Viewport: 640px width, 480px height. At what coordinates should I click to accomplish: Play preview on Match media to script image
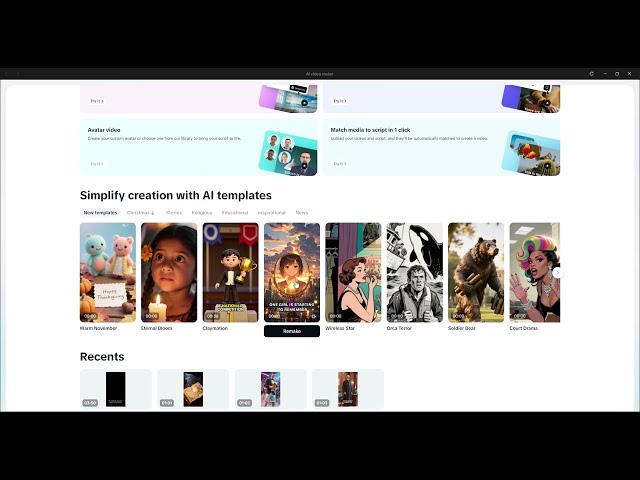click(x=547, y=166)
